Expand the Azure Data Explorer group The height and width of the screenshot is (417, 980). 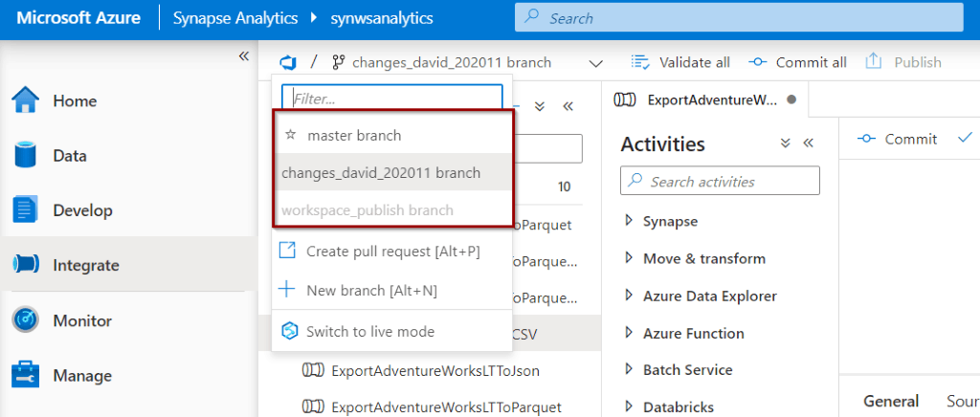click(629, 296)
